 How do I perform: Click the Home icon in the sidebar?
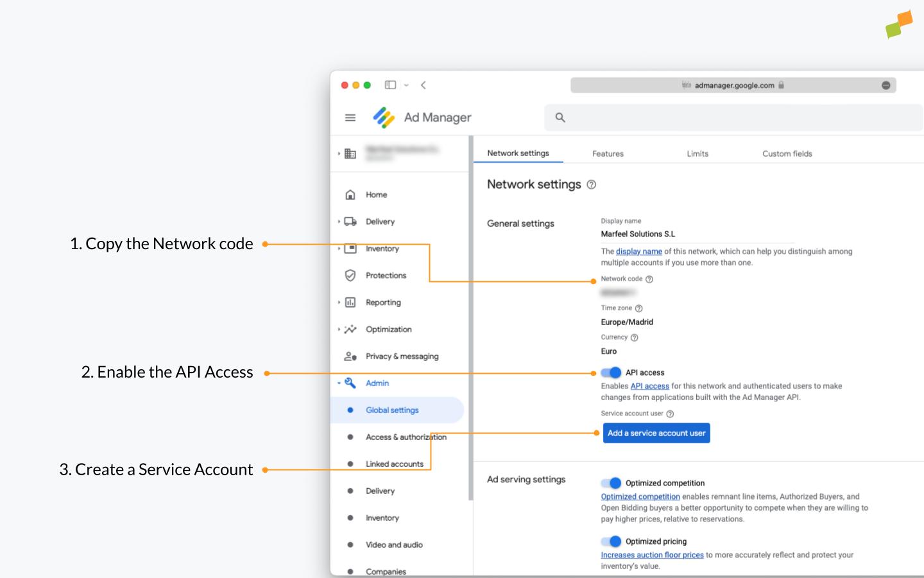click(x=350, y=194)
